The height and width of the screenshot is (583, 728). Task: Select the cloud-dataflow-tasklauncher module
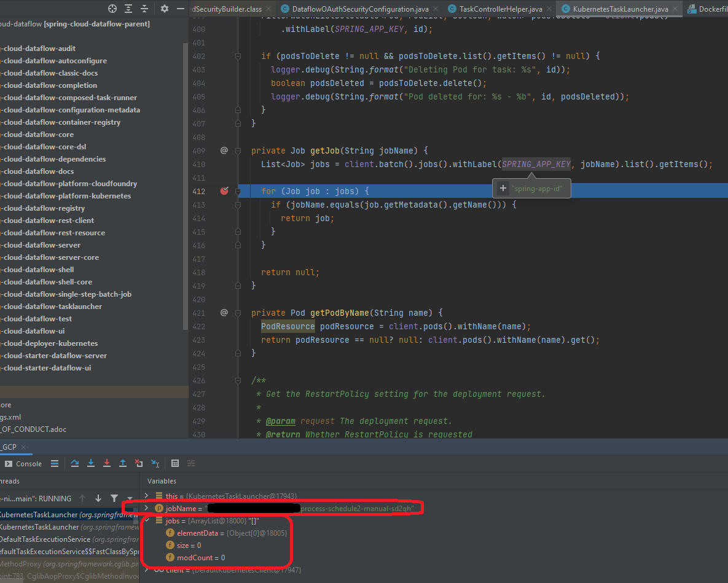(52, 307)
